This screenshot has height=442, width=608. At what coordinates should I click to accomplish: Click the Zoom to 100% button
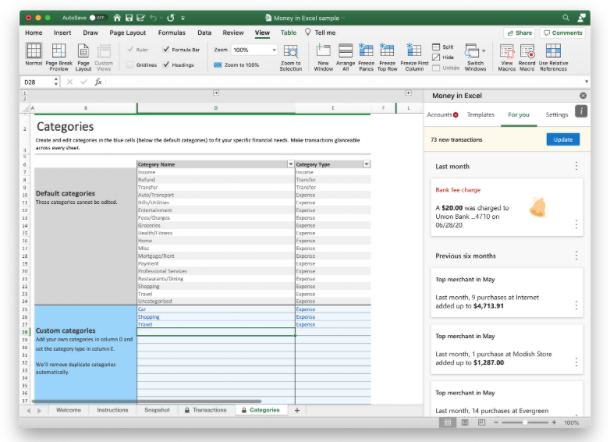(237, 65)
